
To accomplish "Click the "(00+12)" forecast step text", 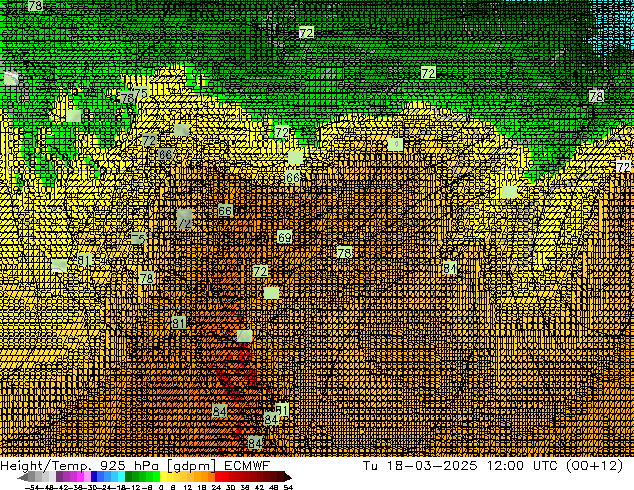I will tap(595, 466).
